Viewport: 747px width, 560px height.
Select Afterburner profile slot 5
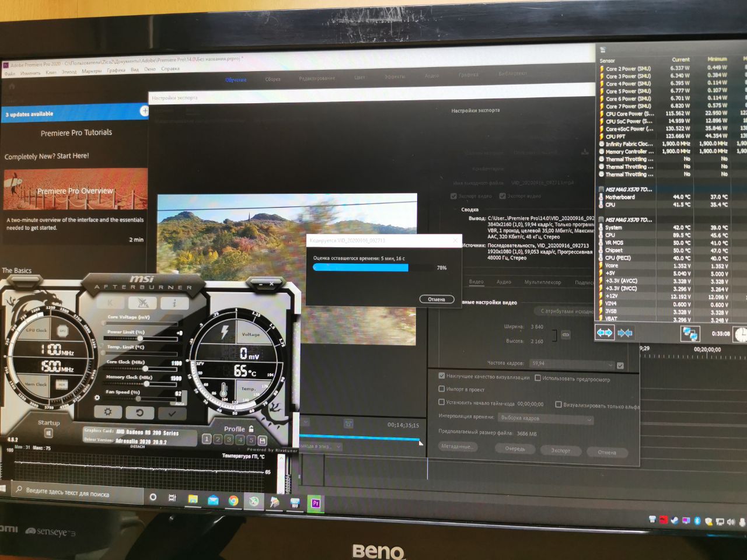[252, 440]
